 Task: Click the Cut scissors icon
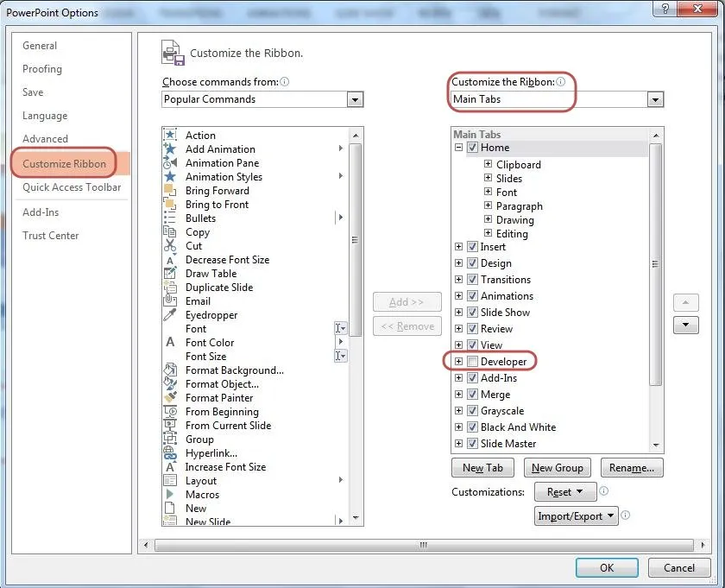coord(170,246)
